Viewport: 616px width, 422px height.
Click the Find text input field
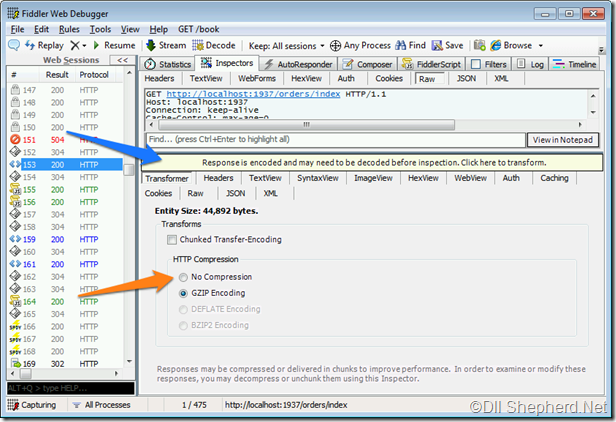pos(336,139)
